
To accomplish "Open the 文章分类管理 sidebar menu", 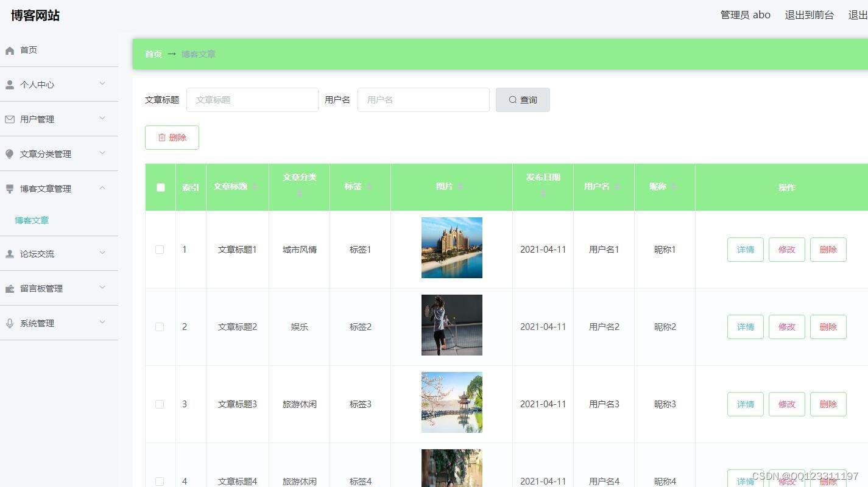I will click(59, 154).
